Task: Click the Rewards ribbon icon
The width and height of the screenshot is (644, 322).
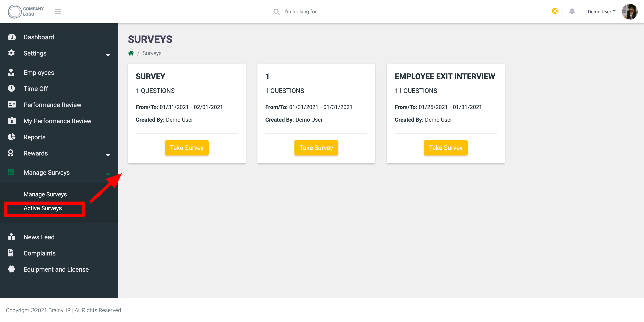Action: (10, 153)
